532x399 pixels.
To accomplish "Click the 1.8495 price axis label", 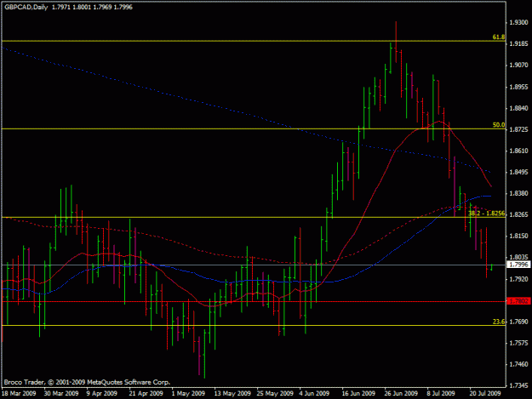I will 518,172.
